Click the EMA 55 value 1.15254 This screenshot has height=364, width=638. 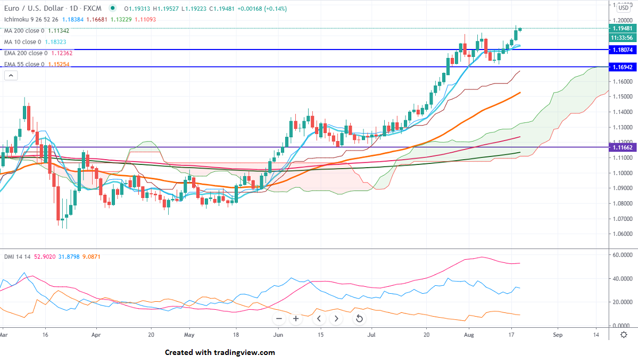59,64
